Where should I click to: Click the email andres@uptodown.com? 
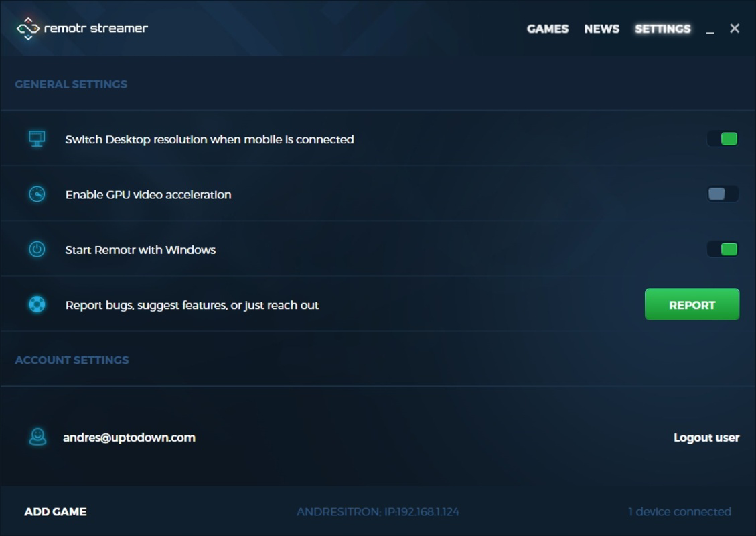[x=129, y=438]
